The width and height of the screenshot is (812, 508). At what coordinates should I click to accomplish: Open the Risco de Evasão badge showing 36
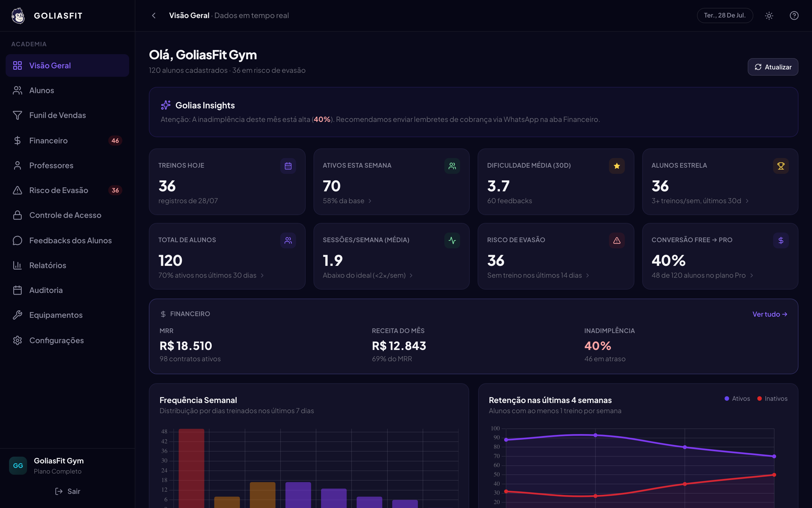(x=115, y=190)
